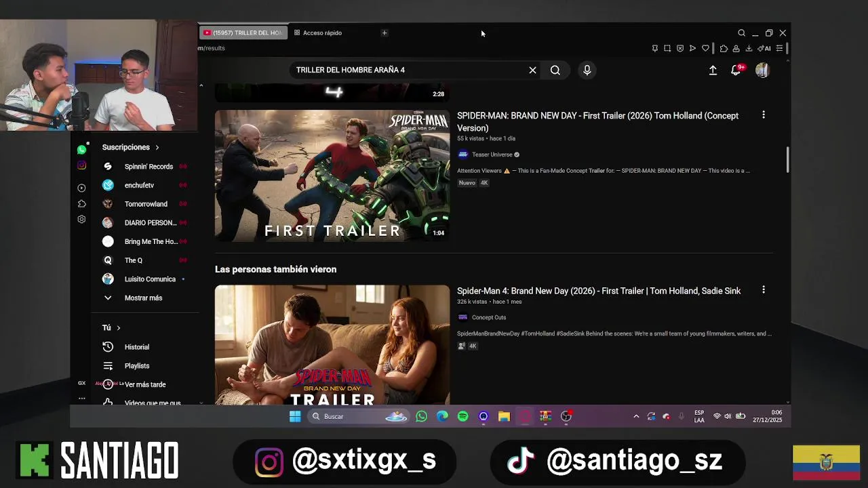
Task: Open the browser downloads icon
Action: [749, 48]
